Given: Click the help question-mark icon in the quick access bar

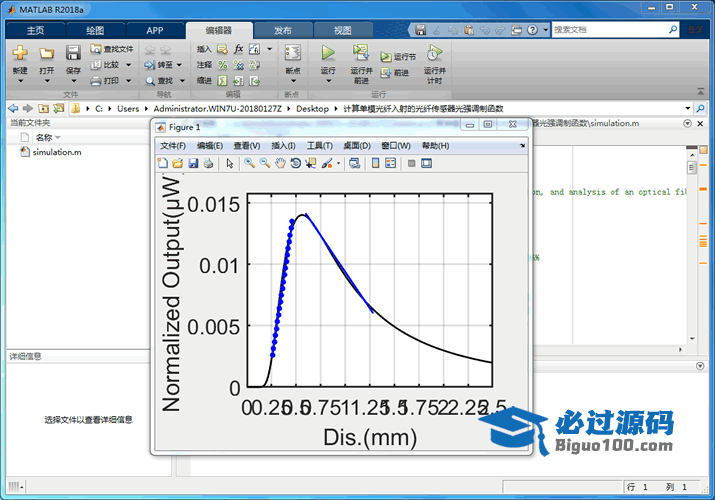Looking at the screenshot, I should (532, 30).
